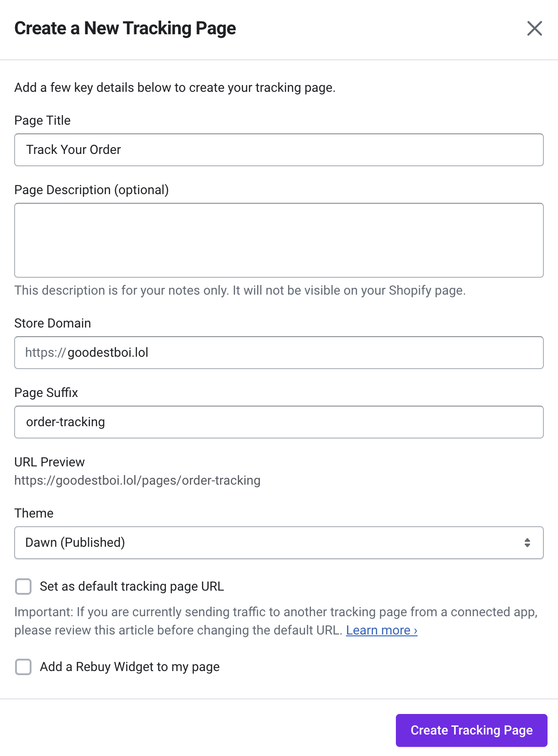Enable Set as default tracking page URL checkbox
The width and height of the screenshot is (558, 756).
[23, 587]
